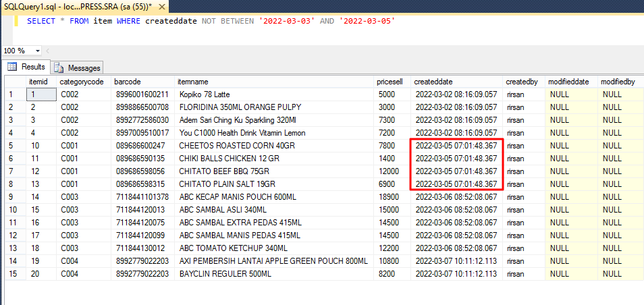Click the createddate column header
Viewport: 644px width, 305px height.
457,82
